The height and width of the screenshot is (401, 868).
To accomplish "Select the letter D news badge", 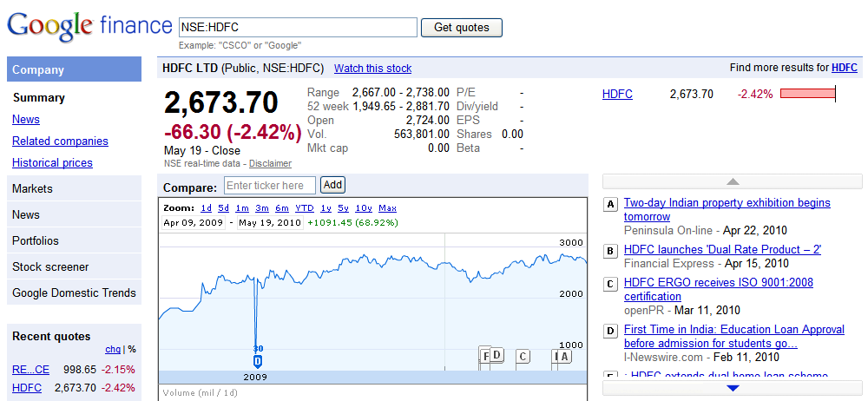I will pos(610,332).
